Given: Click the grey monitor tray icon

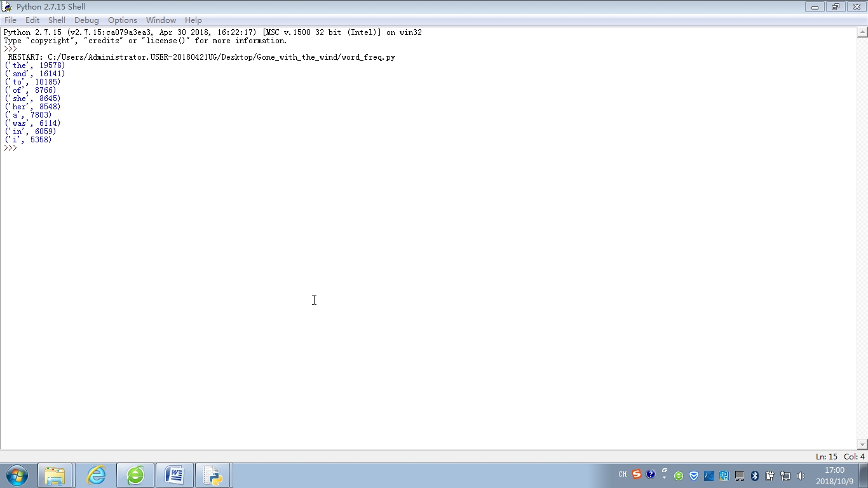Looking at the screenshot, I should (740, 476).
